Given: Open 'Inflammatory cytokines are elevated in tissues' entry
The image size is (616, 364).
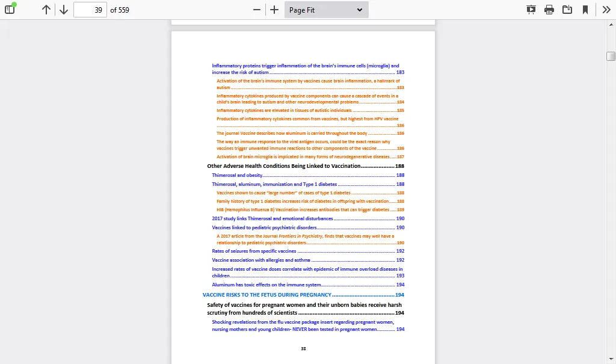Looking at the screenshot, I should pos(310,111).
